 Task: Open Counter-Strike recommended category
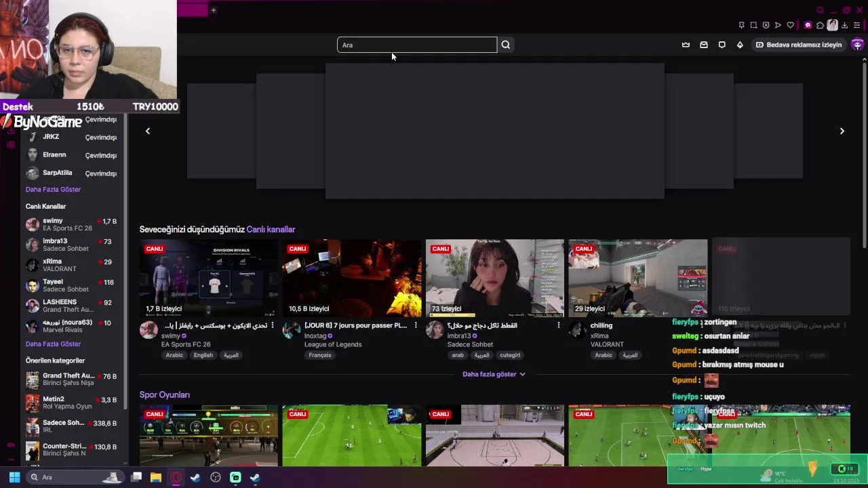(71, 450)
